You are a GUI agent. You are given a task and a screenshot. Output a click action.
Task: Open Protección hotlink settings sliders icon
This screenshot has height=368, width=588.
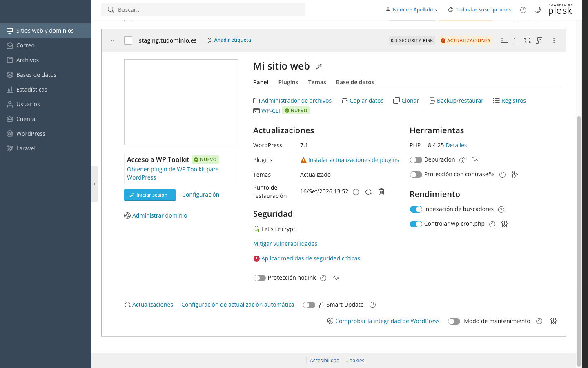(x=336, y=278)
